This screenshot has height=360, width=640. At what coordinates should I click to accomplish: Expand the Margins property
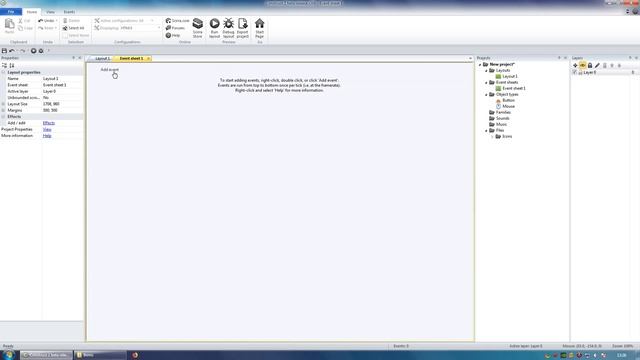pyautogui.click(x=3, y=110)
